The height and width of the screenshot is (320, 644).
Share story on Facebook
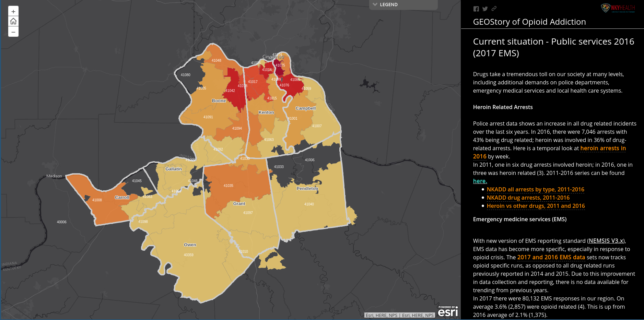(476, 9)
